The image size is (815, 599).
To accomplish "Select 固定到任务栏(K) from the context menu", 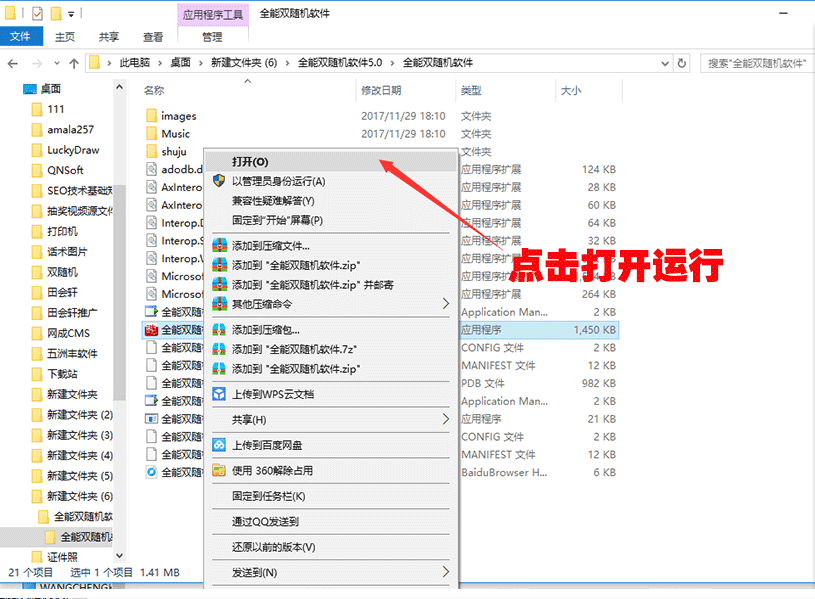I will [x=268, y=496].
